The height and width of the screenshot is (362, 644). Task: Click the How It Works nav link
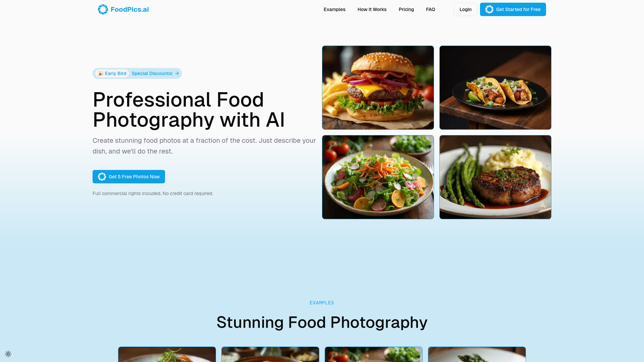point(372,9)
